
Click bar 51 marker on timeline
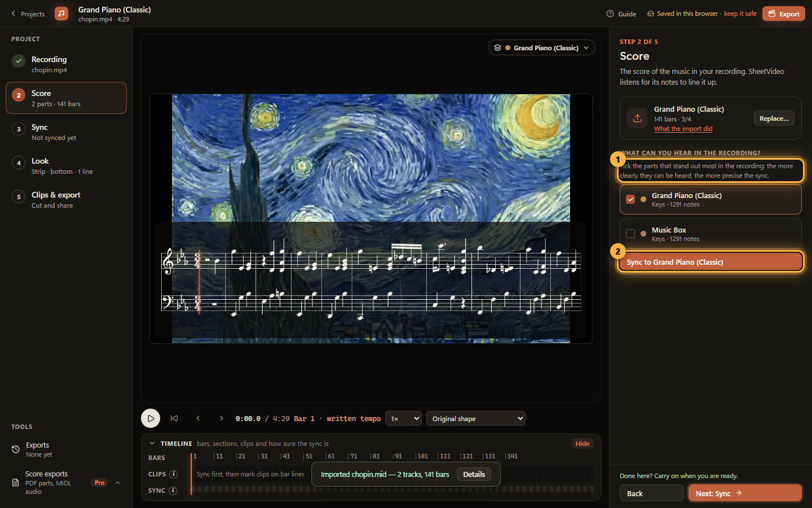pyautogui.click(x=308, y=456)
